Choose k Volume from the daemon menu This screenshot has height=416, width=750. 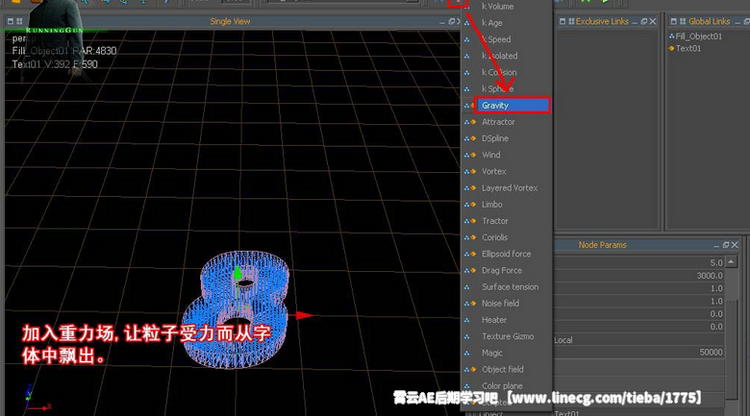coord(497,7)
